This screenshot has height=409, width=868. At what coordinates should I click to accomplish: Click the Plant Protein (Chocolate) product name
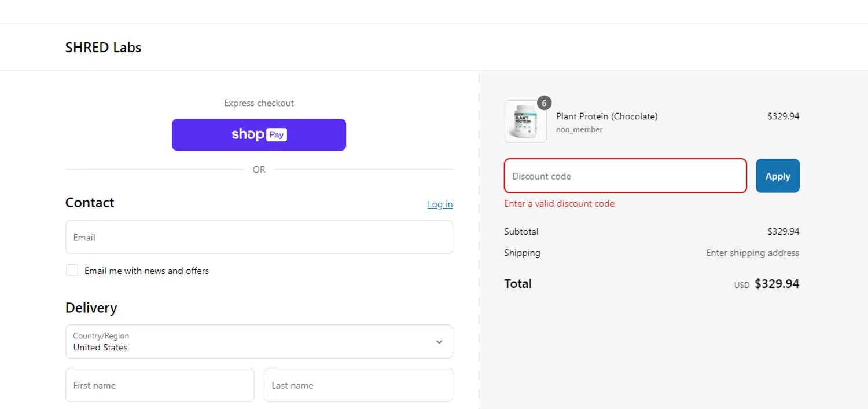[x=606, y=116]
